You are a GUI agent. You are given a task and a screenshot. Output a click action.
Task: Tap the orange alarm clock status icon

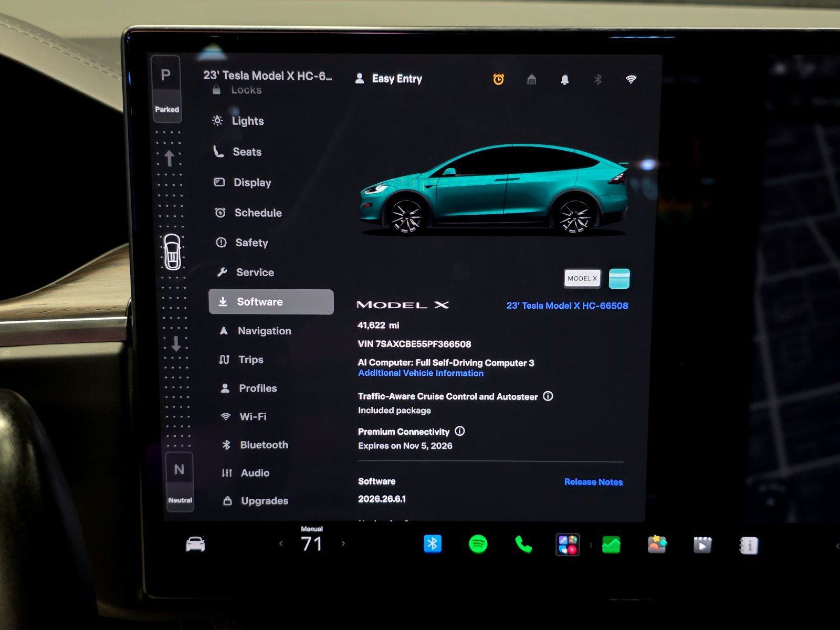[498, 79]
